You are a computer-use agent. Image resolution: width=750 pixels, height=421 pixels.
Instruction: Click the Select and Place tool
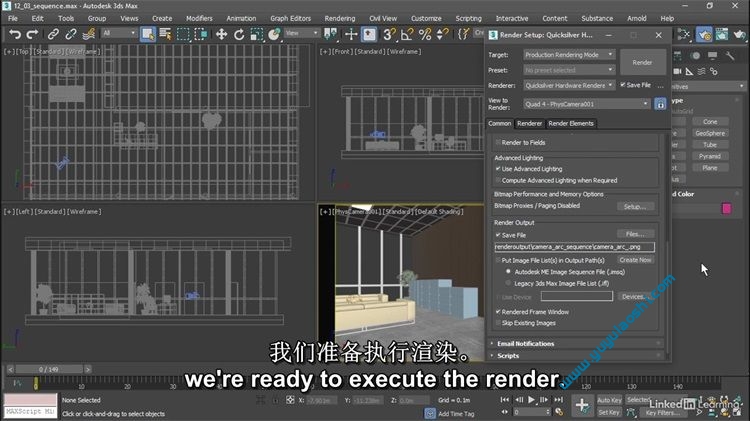coord(274,34)
